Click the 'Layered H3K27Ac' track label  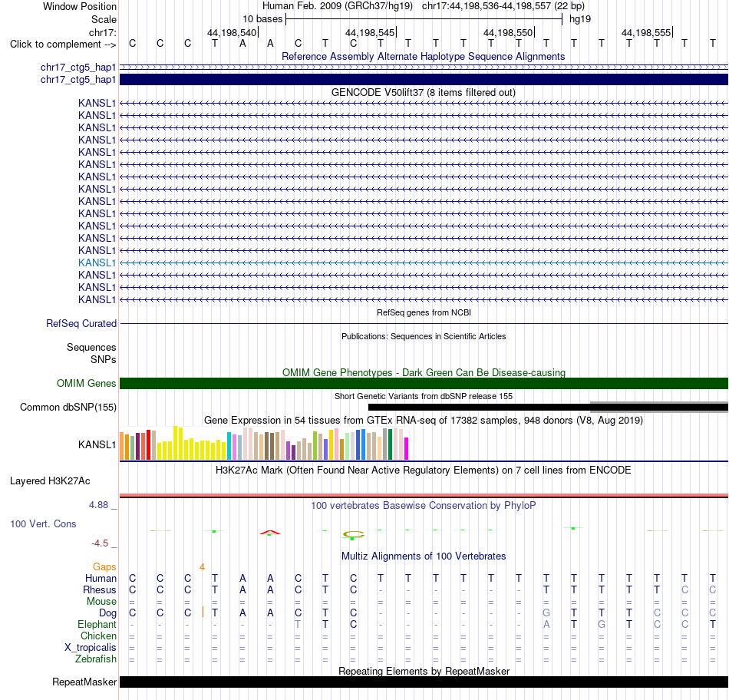[x=50, y=481]
